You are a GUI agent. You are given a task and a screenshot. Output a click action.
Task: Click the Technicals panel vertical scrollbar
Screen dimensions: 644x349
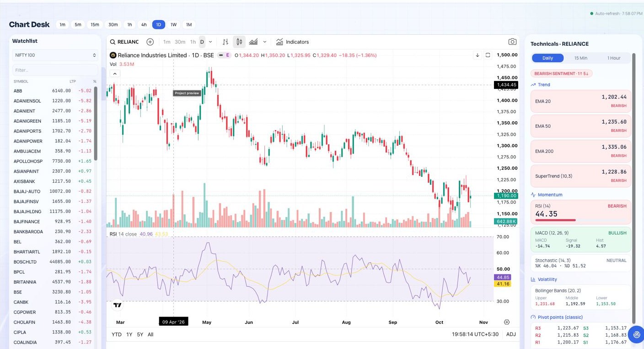(633, 188)
